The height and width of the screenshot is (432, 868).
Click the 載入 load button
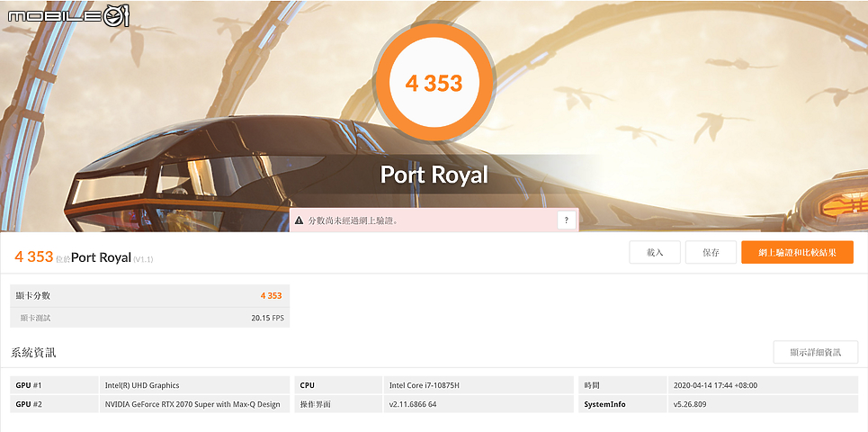pos(655,252)
